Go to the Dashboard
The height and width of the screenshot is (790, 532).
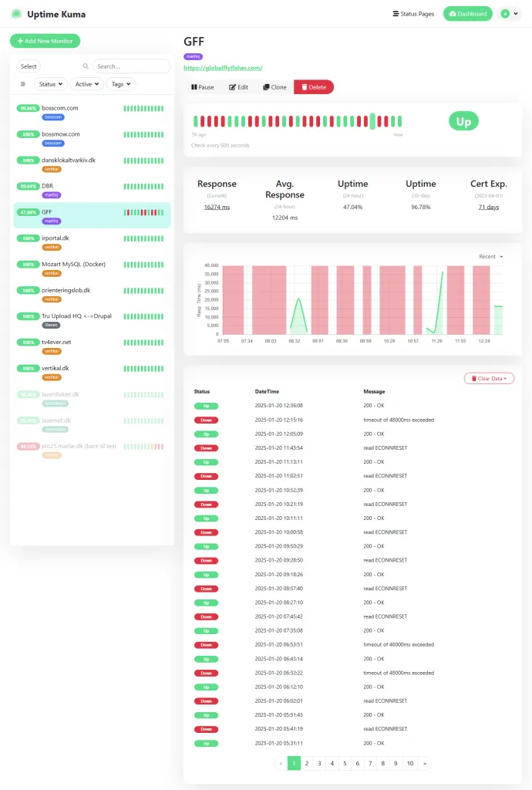pos(467,14)
